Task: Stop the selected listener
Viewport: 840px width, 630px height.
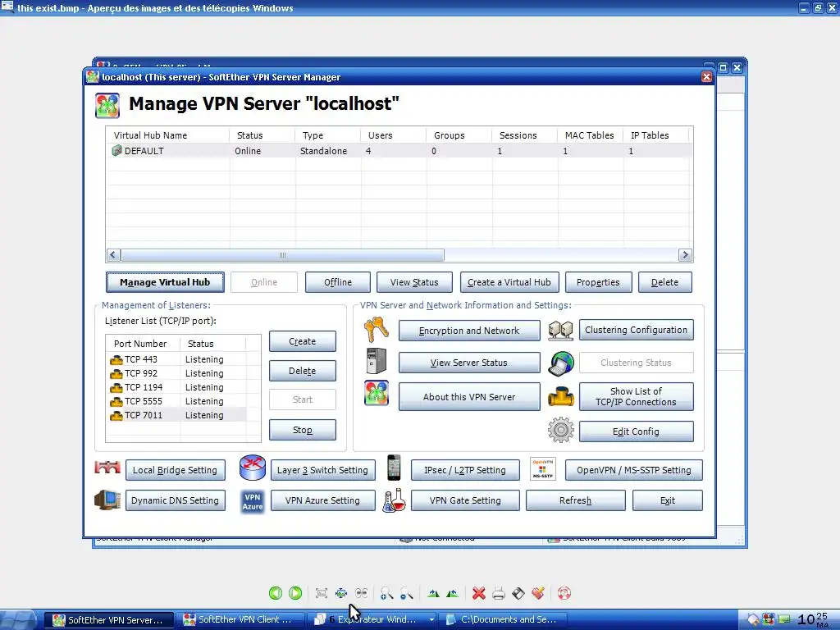Action: pyautogui.click(x=302, y=430)
